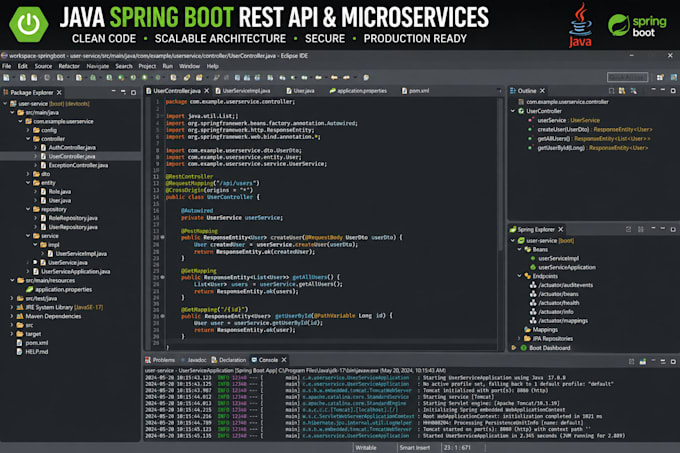The image size is (680, 453).
Task: Click the Display Selected Console icon in Console toolbar
Action: (x=643, y=361)
